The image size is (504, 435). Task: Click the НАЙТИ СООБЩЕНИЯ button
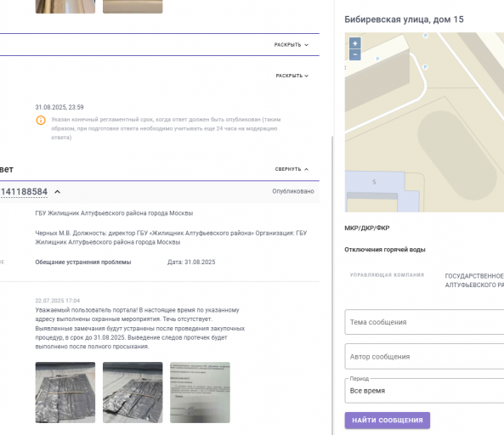tap(388, 421)
